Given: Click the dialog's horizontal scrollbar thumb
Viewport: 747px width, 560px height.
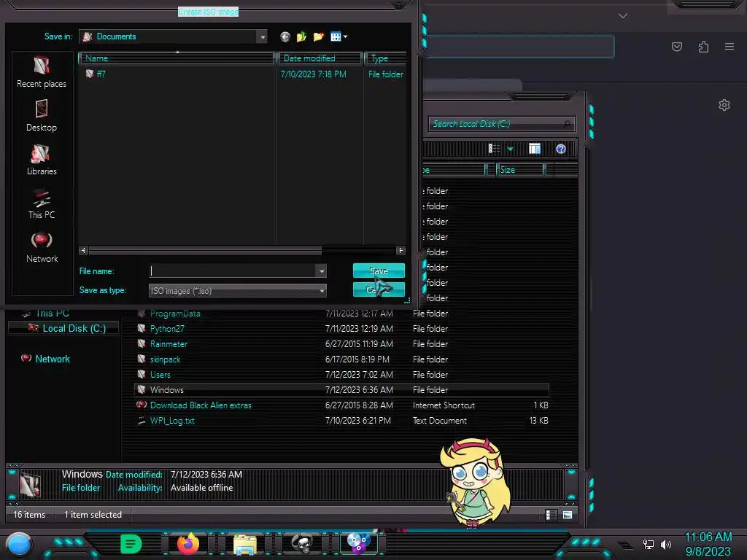Looking at the screenshot, I should tap(205, 251).
